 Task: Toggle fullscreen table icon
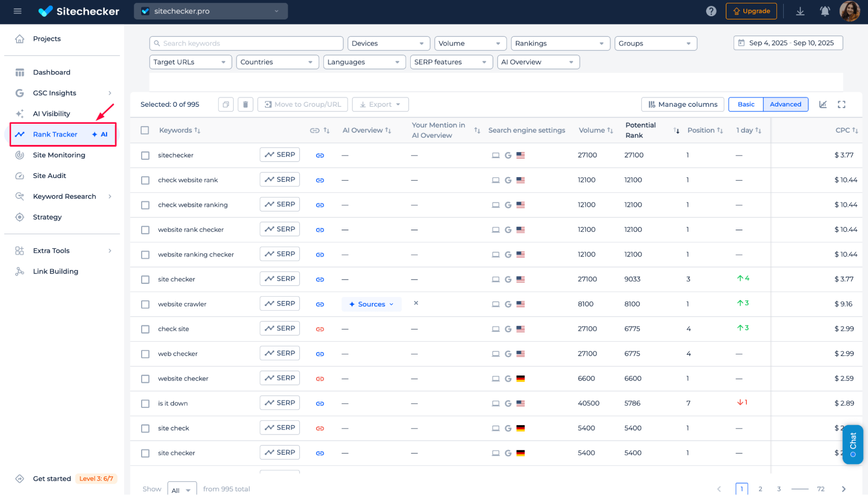pyautogui.click(x=842, y=104)
